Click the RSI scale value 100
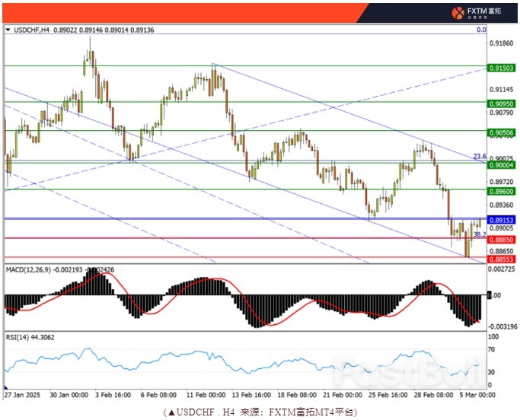This screenshot has width=520, height=420. [493, 336]
